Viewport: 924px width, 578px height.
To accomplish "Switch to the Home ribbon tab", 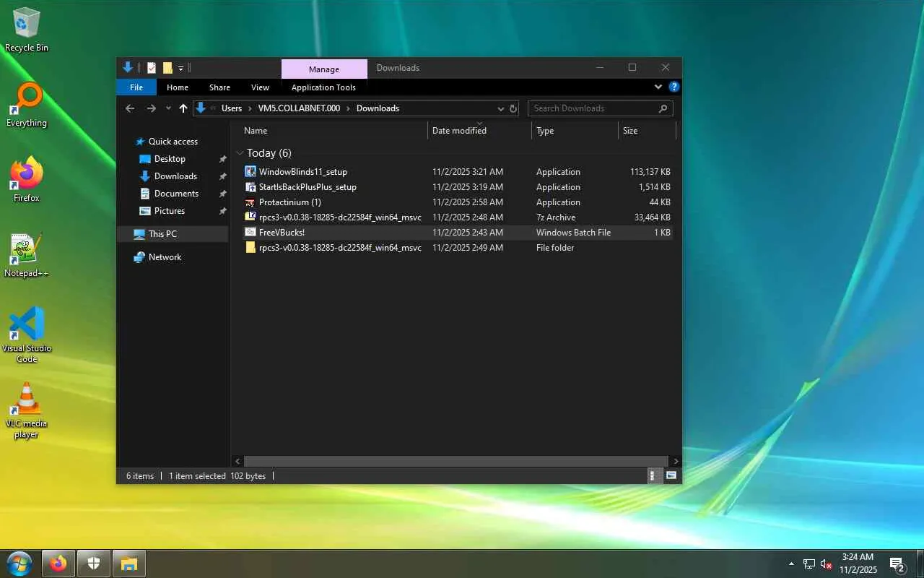I will pyautogui.click(x=178, y=87).
